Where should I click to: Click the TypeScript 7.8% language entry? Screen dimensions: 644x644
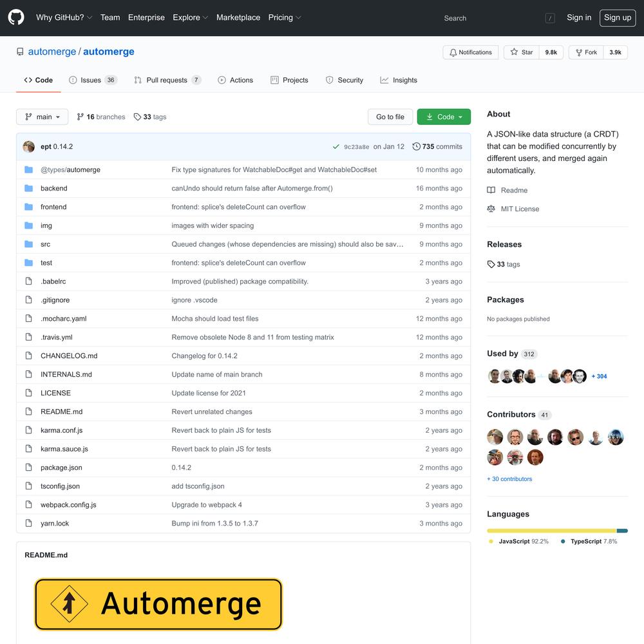[x=589, y=542]
